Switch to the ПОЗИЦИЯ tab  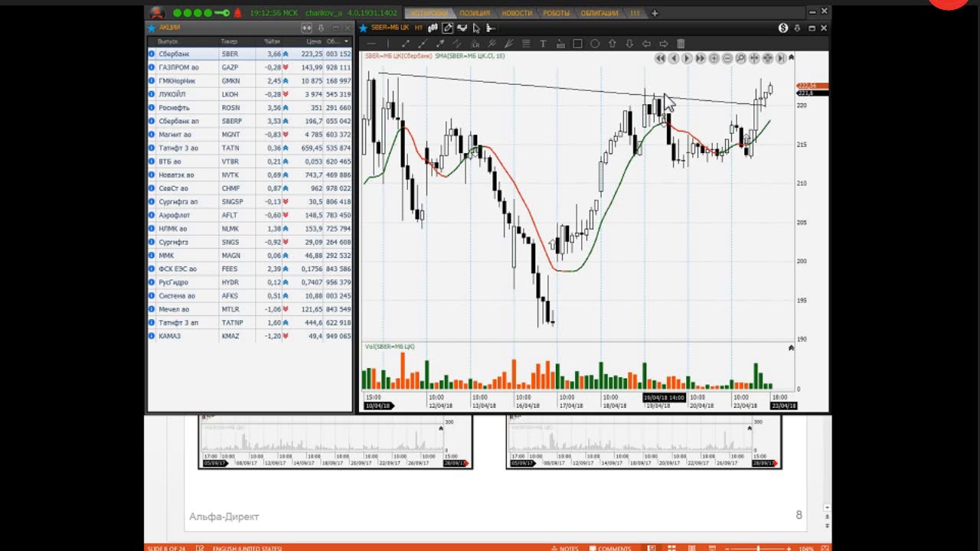coord(475,13)
